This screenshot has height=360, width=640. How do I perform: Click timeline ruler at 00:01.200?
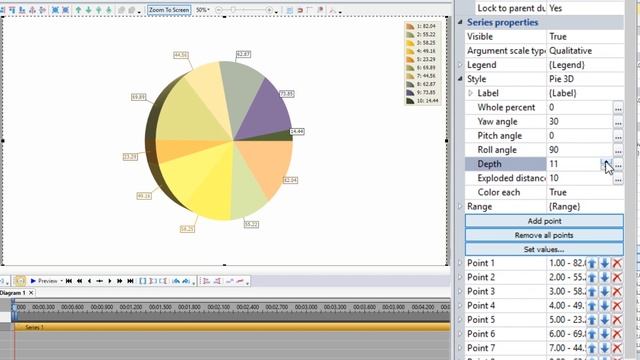[x=131, y=307]
